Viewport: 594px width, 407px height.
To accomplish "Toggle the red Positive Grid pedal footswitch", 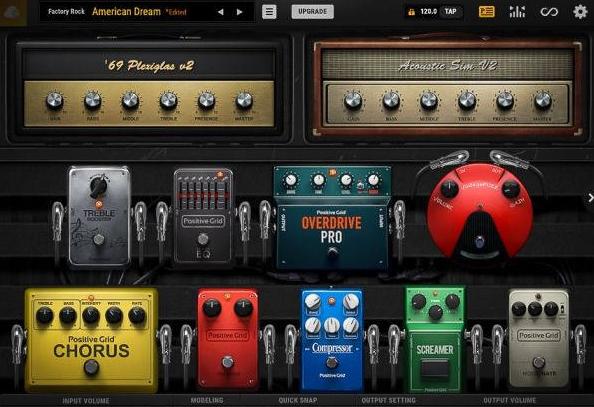I will pos(227,362).
